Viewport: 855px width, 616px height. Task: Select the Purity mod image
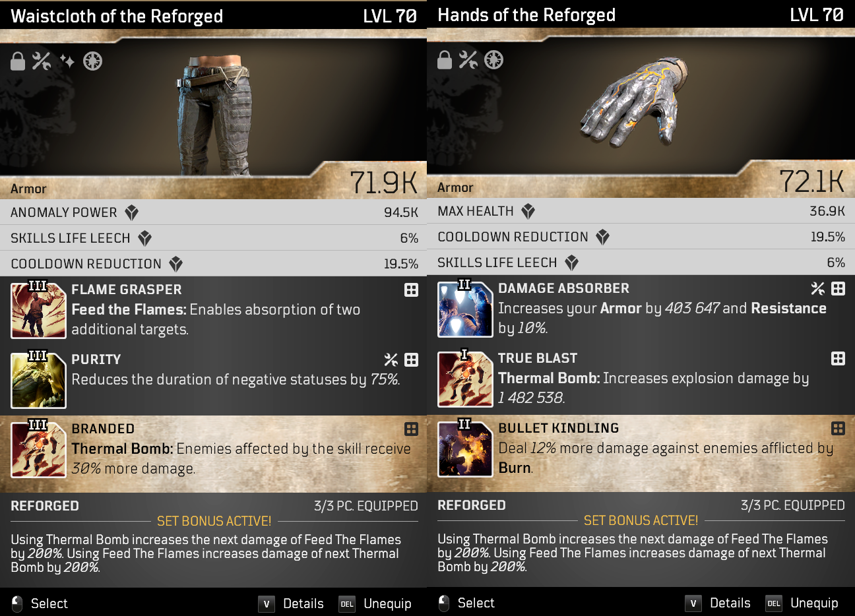[x=38, y=380]
